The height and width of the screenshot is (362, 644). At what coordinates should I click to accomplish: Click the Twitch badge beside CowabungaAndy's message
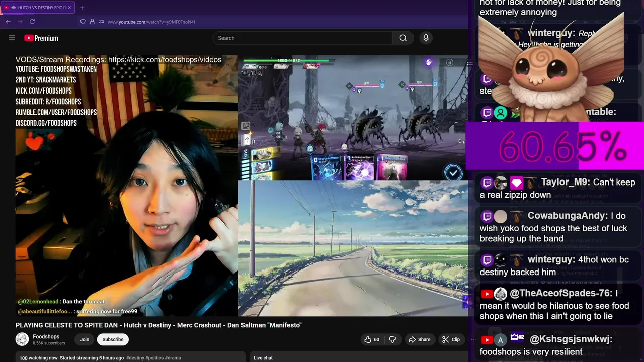[x=487, y=216]
